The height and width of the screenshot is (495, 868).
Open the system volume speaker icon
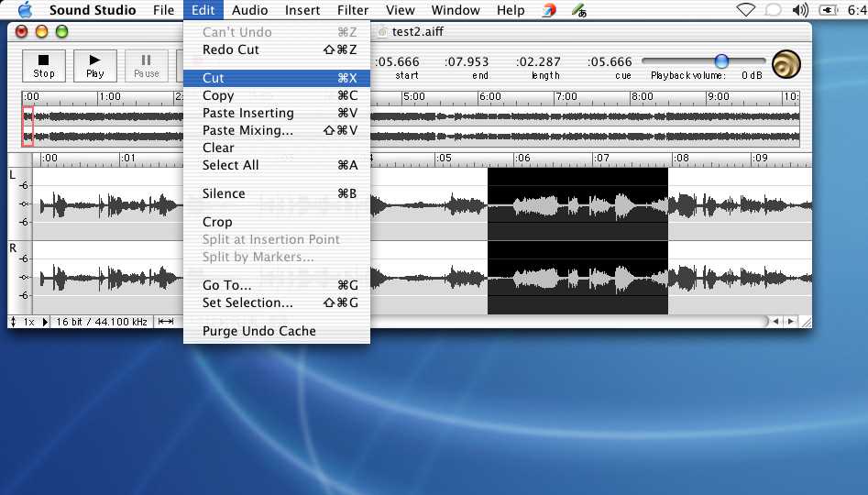800,10
